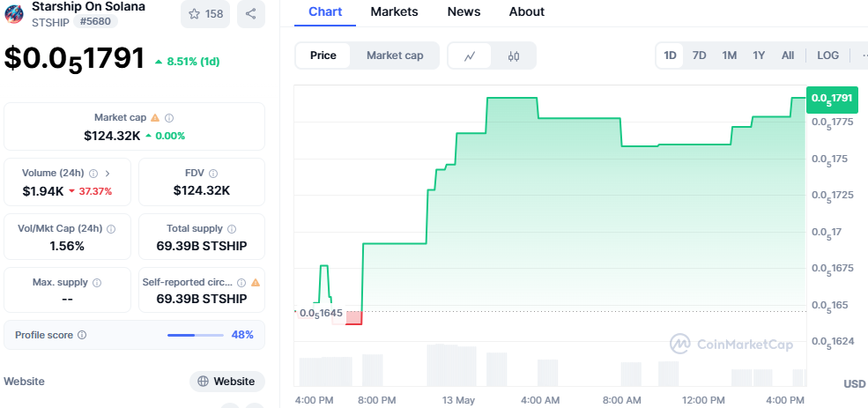Select the 1D time range

(x=671, y=56)
